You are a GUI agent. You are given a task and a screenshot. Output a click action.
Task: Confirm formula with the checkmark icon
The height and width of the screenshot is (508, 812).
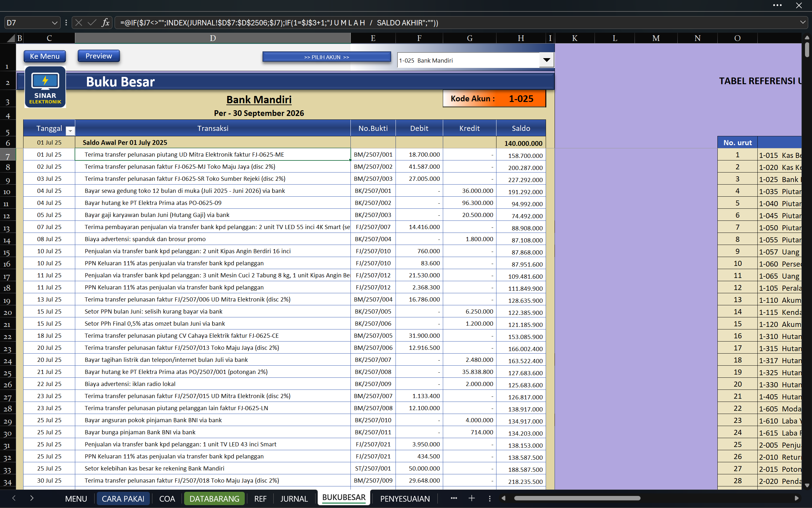[92, 23]
